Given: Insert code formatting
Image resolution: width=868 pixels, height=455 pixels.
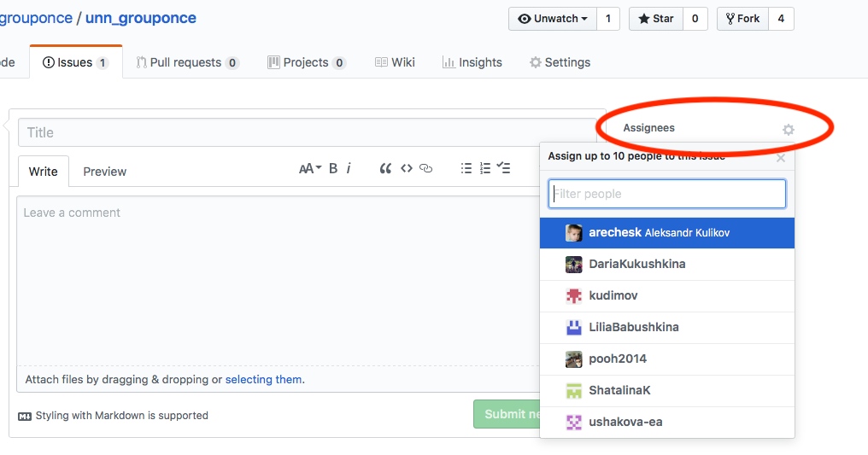Looking at the screenshot, I should (407, 169).
